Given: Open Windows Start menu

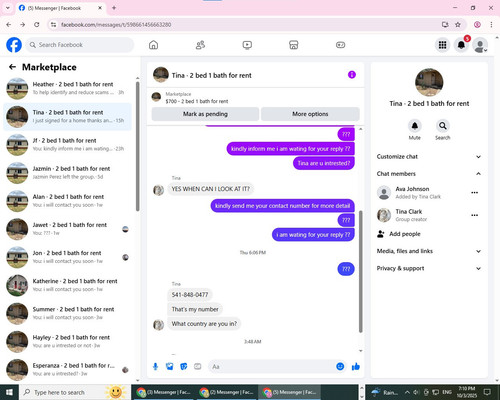Looking at the screenshot, I should [x=9, y=392].
